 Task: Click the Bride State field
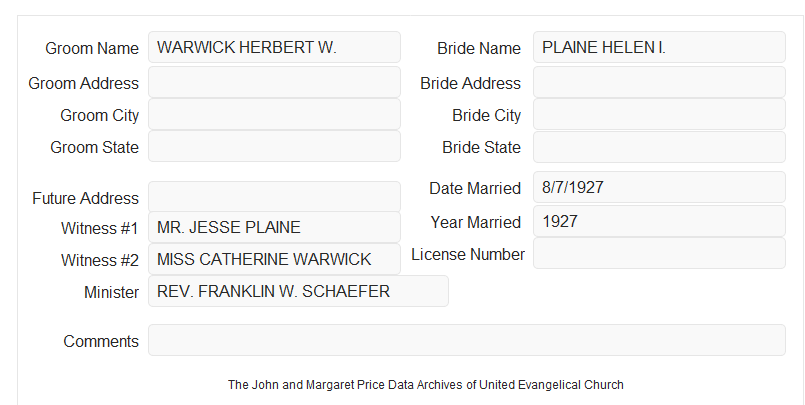coord(659,147)
